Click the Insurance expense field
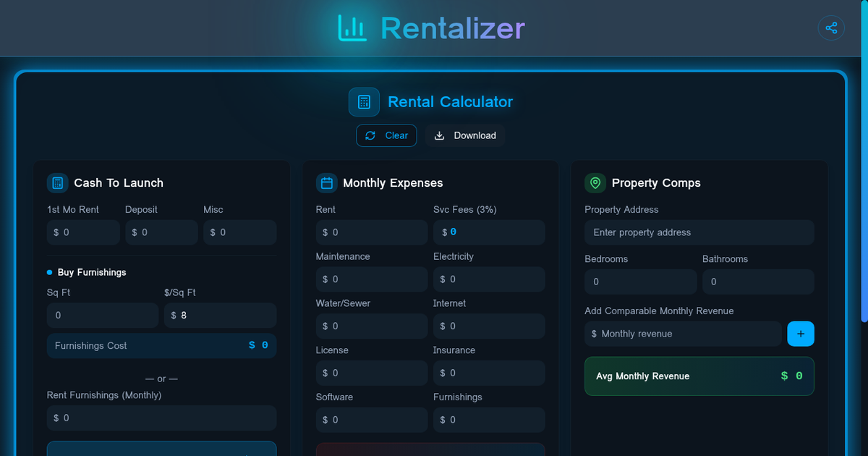Viewport: 868px width, 456px height. pyautogui.click(x=489, y=373)
